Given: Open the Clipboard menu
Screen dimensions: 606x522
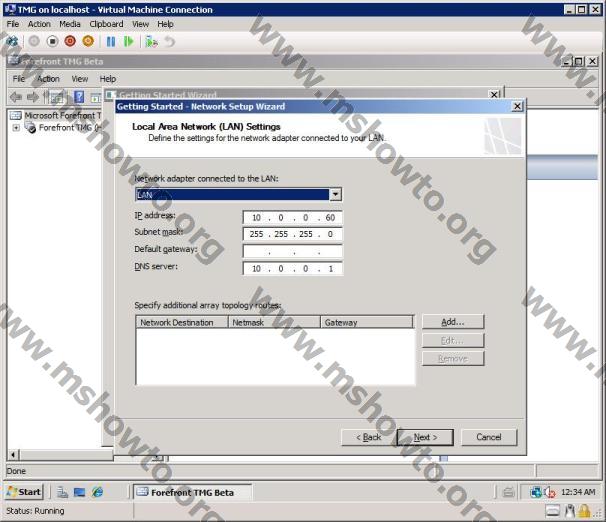Looking at the screenshot, I should click(106, 24).
